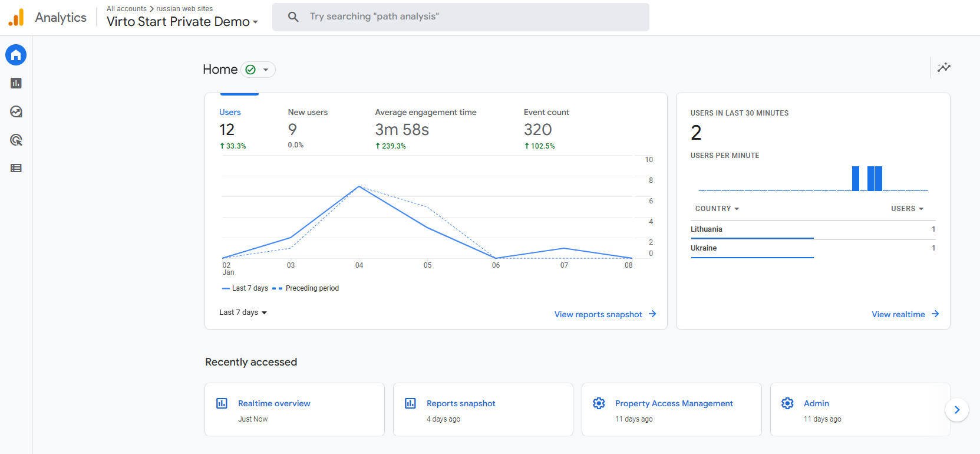The image size is (980, 454).
Task: Open the Reports icon in sidebar
Action: [x=16, y=83]
